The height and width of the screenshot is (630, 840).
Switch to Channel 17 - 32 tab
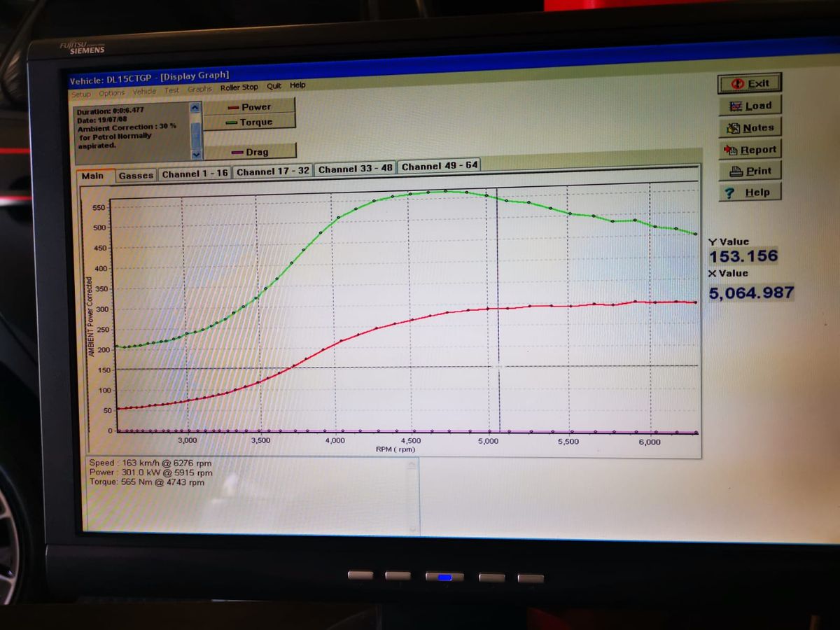273,171
